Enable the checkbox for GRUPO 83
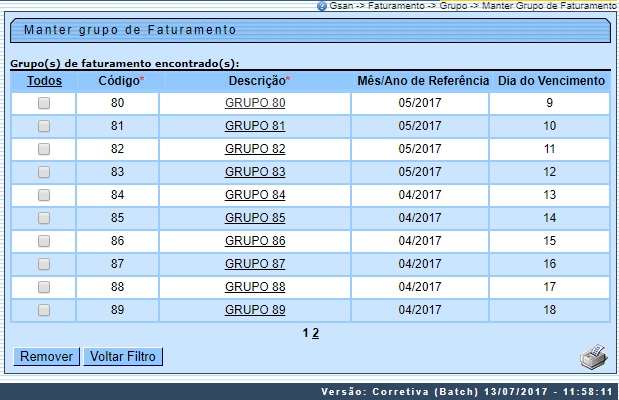Screen dimensions: 619x400 coord(44,172)
